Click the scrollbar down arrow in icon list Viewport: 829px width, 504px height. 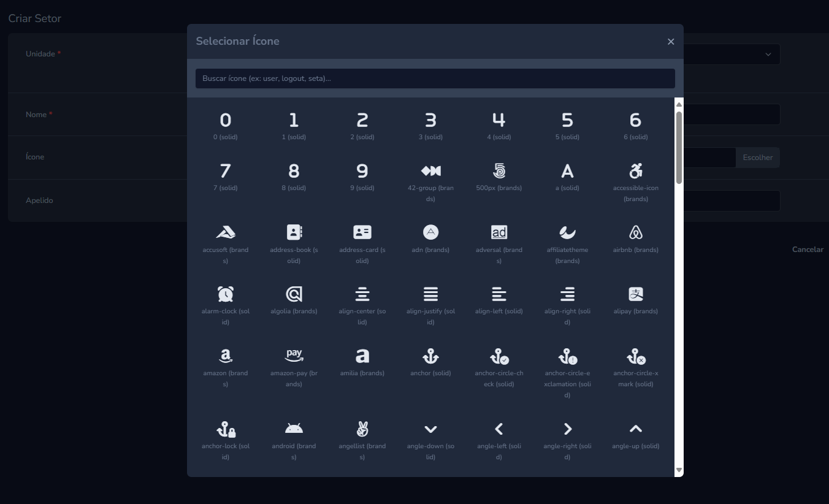click(679, 470)
